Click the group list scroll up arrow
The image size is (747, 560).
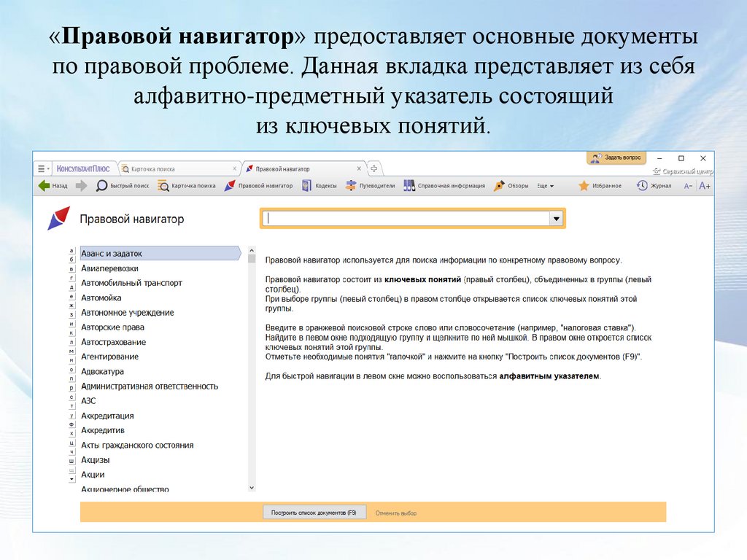point(252,250)
